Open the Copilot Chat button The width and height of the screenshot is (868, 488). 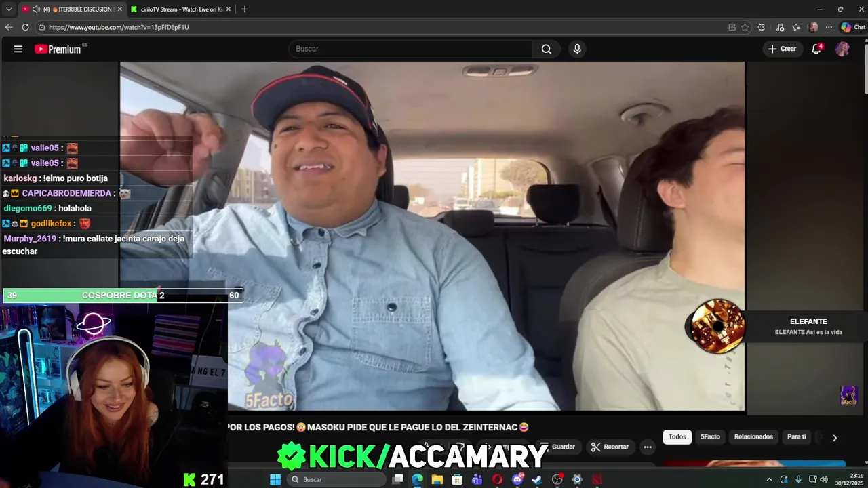pyautogui.click(x=853, y=27)
